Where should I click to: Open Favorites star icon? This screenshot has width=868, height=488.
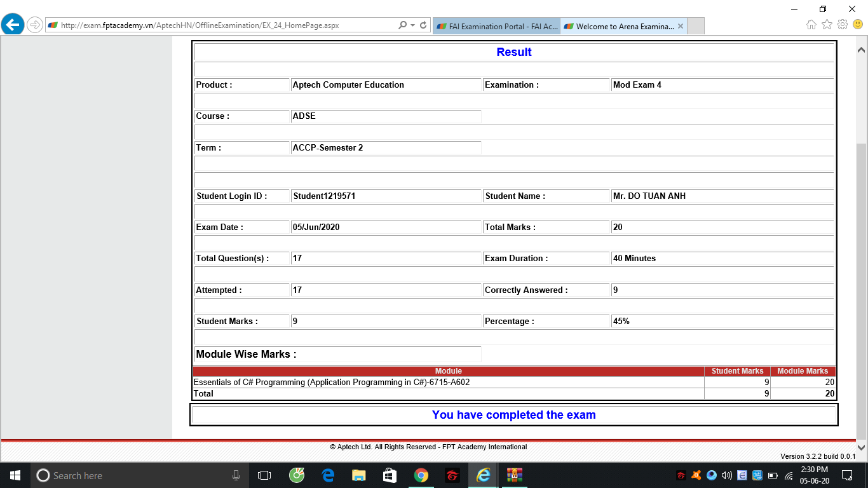pyautogui.click(x=827, y=25)
